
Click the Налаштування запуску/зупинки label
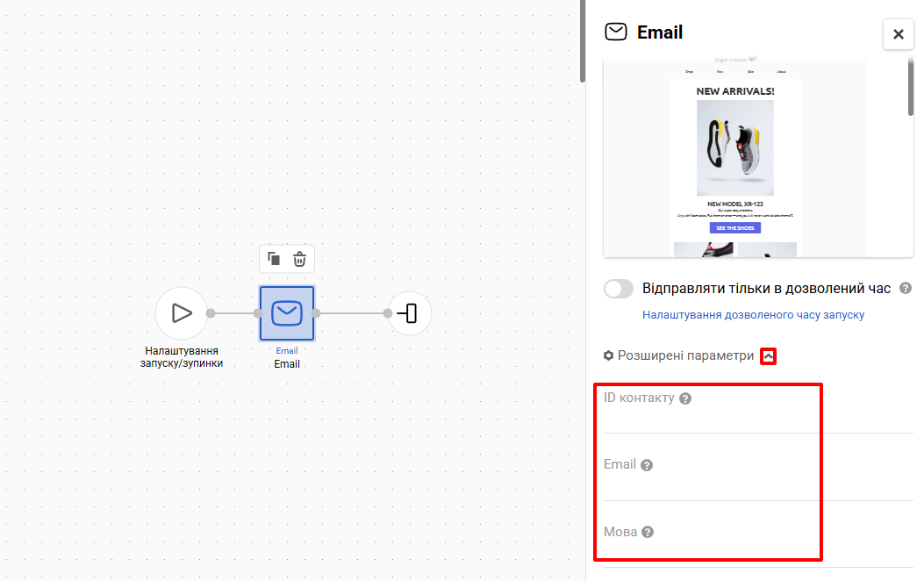point(182,357)
